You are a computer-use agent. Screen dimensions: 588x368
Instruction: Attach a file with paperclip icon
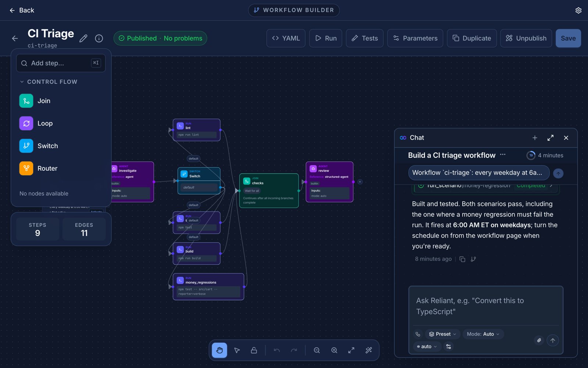coord(539,340)
